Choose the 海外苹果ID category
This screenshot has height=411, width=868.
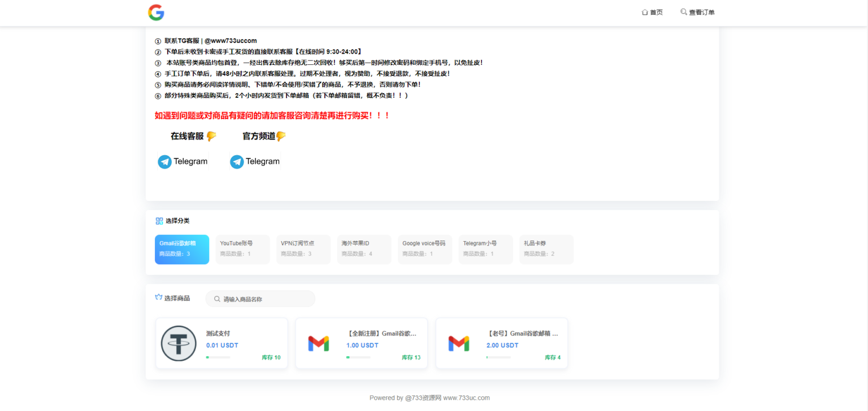tap(364, 250)
